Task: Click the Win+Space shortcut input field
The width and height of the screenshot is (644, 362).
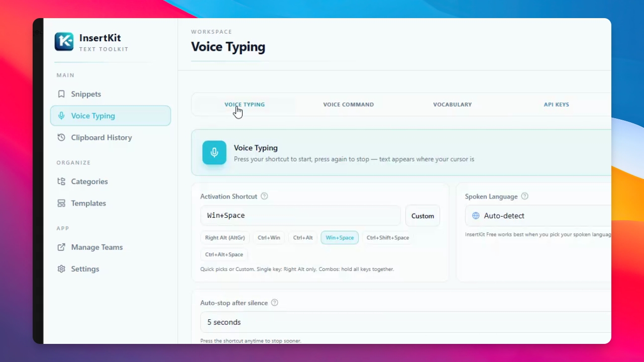Action: coord(300,216)
